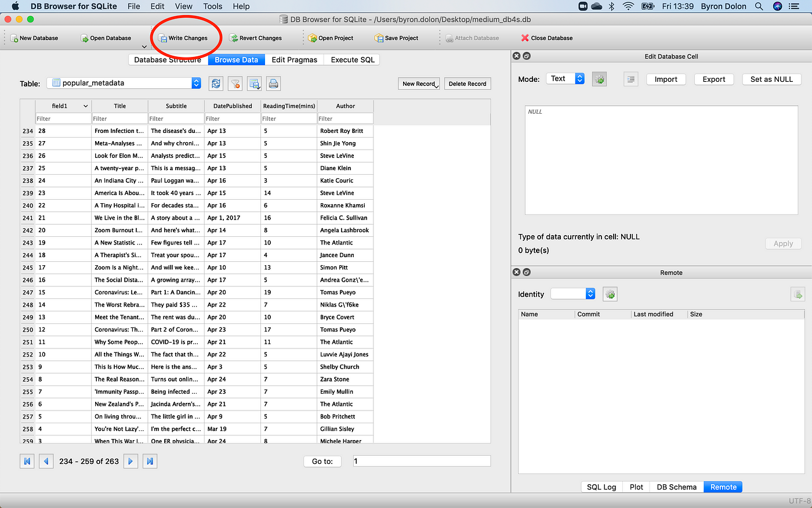Click the Title column filter field
Image resolution: width=812 pixels, height=508 pixels.
point(119,118)
